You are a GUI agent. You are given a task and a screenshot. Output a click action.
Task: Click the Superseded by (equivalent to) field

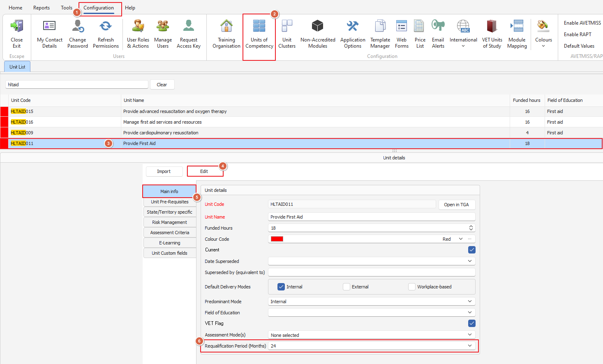372,272
